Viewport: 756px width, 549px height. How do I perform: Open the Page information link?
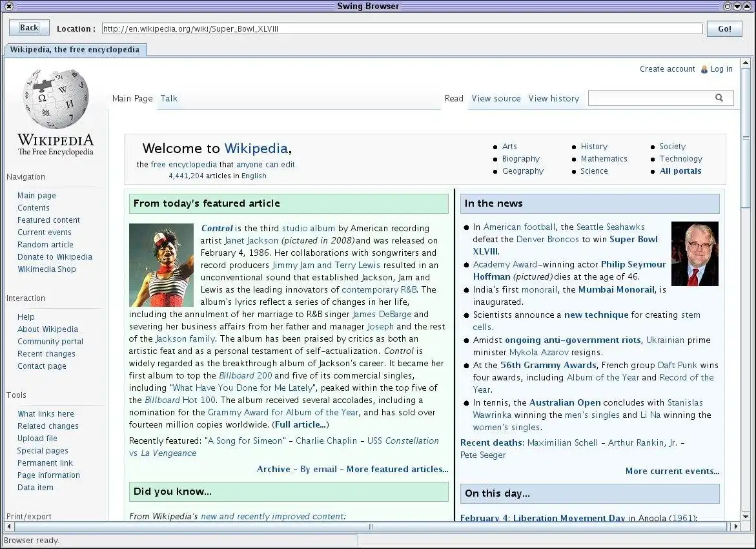[x=48, y=475]
